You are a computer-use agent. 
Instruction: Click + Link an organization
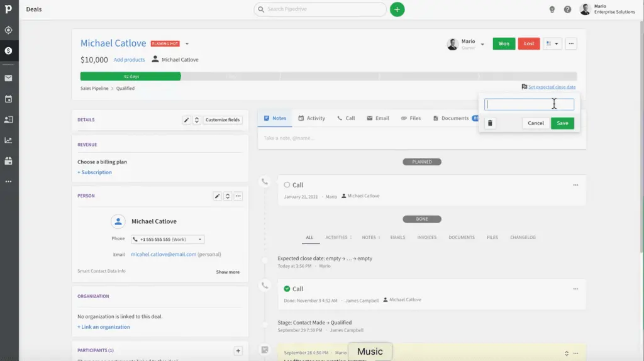click(104, 327)
